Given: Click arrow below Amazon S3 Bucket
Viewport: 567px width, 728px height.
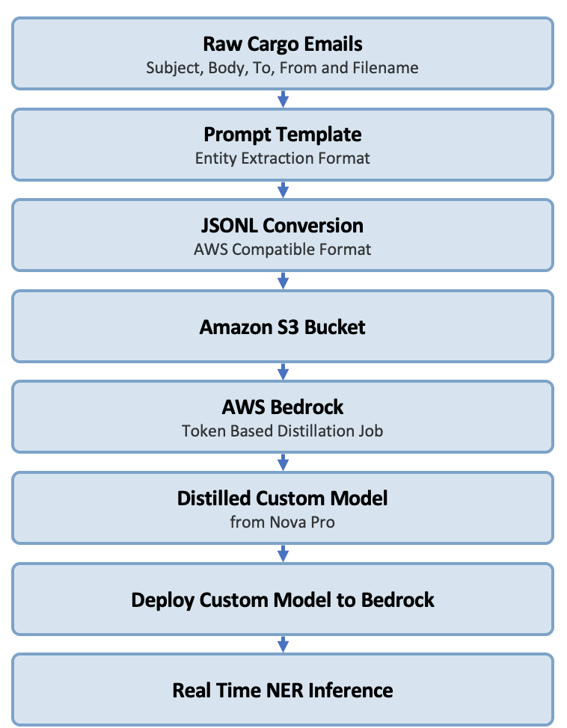Looking at the screenshot, I should [x=283, y=371].
